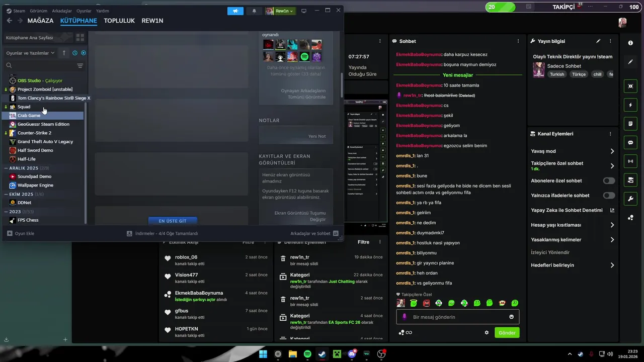Open the Yardım menu

pyautogui.click(x=102, y=11)
